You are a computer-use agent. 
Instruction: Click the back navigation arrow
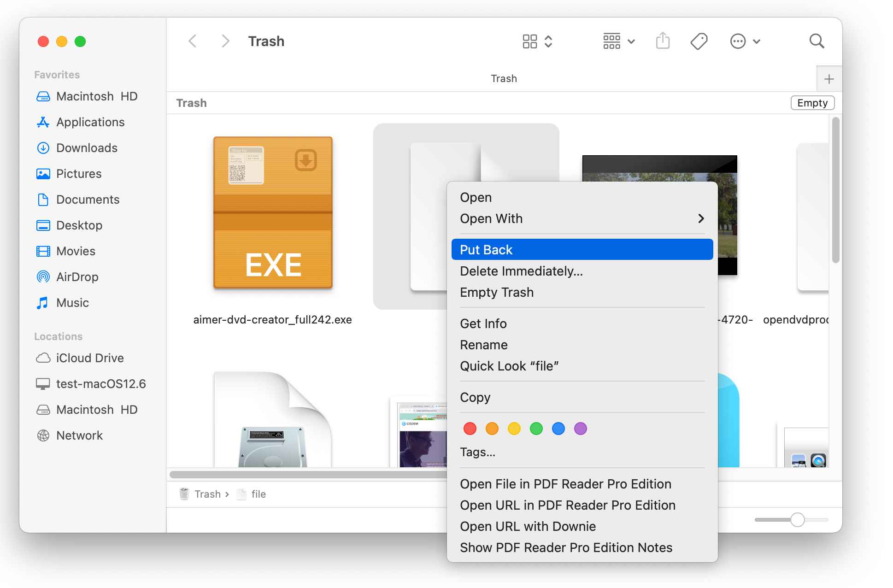pyautogui.click(x=193, y=41)
